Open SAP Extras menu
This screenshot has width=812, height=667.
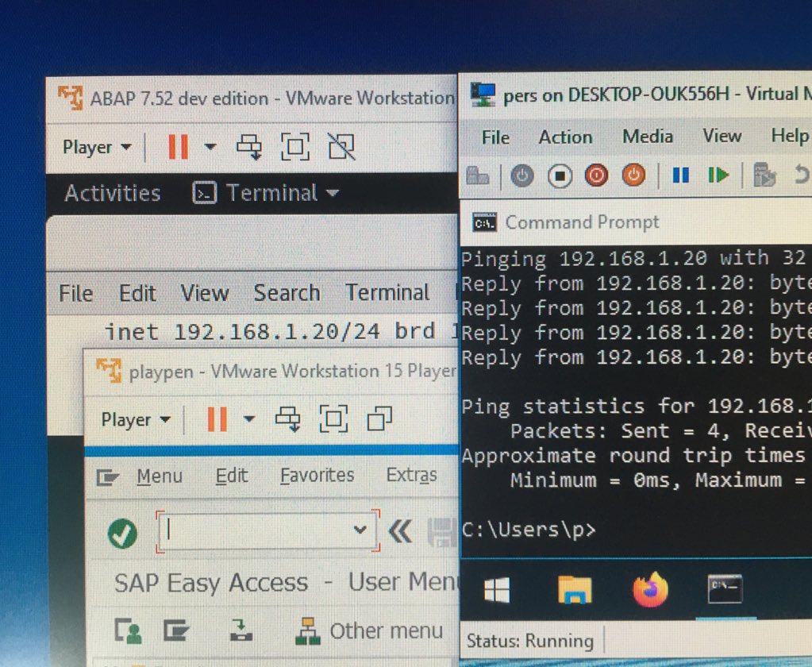coord(412,475)
